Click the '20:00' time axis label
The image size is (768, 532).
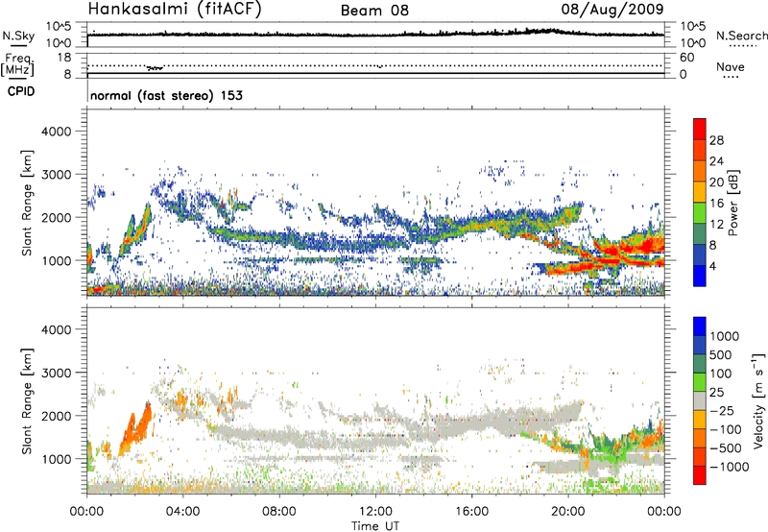click(x=568, y=512)
